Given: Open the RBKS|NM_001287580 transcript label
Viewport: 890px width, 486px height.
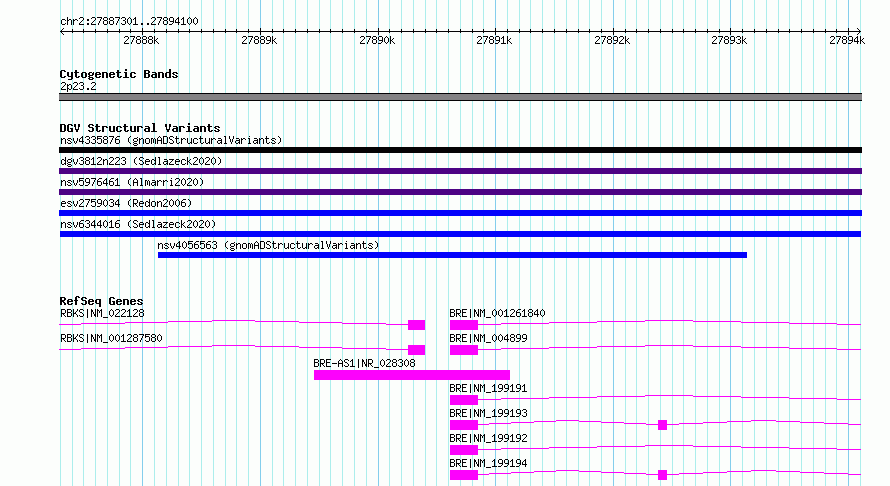Looking at the screenshot, I should [111, 338].
